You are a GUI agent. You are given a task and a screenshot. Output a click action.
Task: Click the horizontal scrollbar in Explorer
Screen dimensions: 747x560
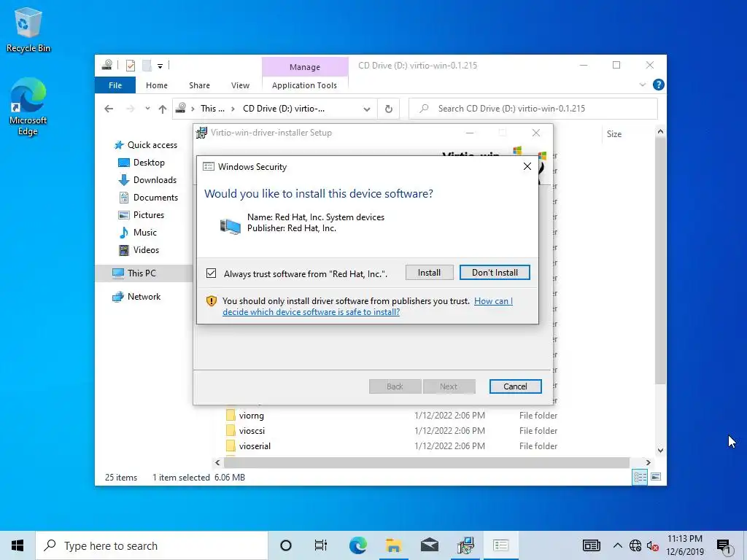427,462
